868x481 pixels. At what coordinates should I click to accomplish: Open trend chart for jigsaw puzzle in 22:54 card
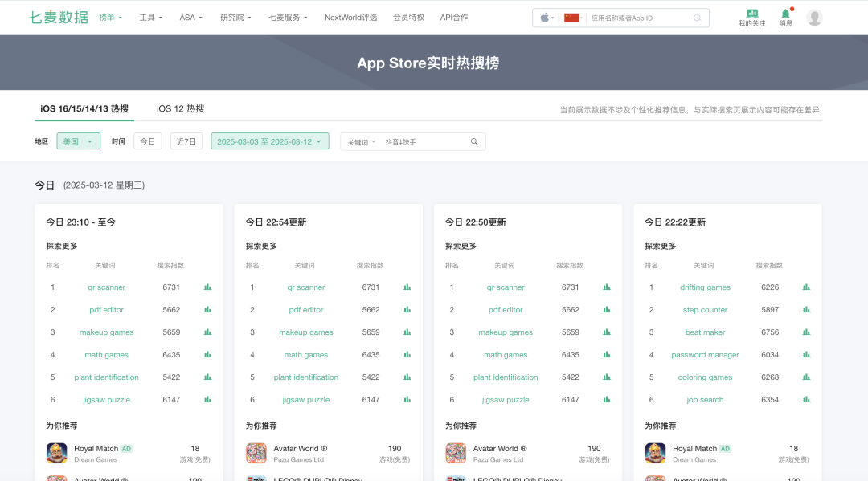(407, 399)
